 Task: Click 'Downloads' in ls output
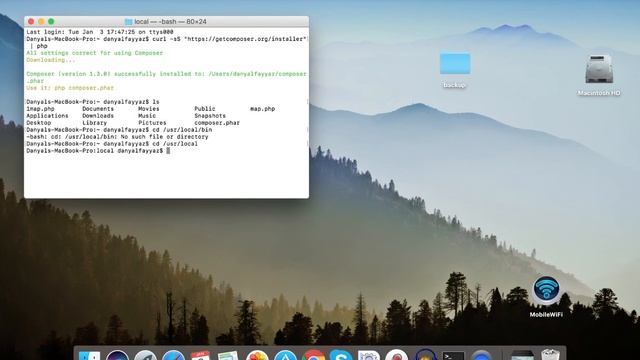(98, 116)
